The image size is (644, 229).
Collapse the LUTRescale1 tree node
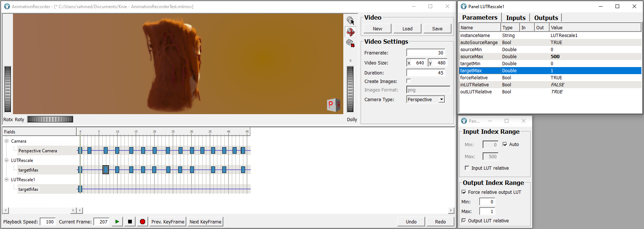tap(6, 180)
